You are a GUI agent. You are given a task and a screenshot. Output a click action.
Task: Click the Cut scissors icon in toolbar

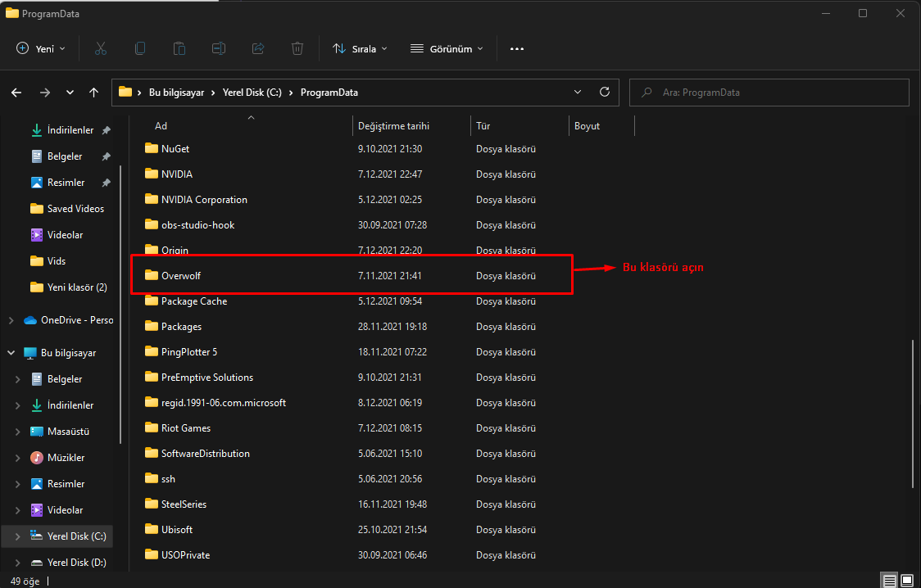[x=101, y=49]
